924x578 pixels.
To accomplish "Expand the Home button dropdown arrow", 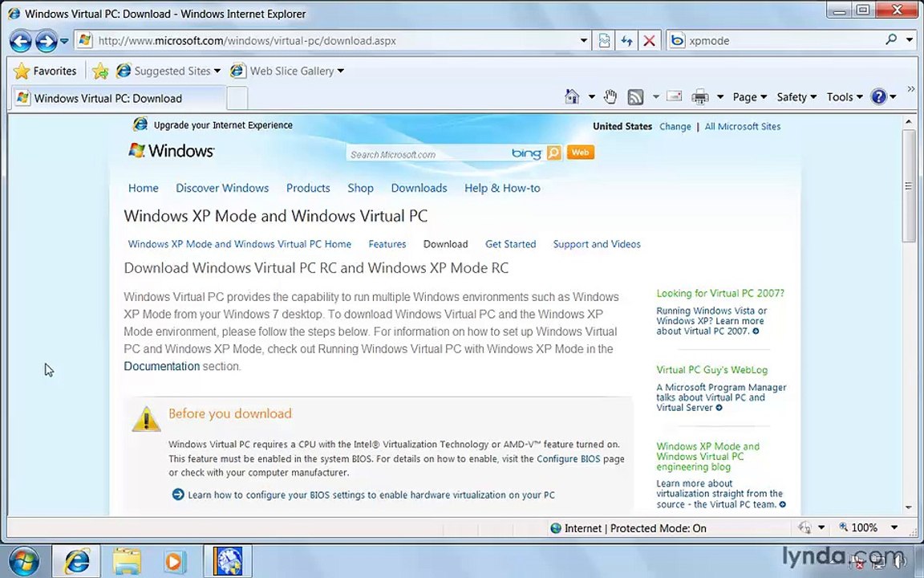I will pyautogui.click(x=592, y=97).
